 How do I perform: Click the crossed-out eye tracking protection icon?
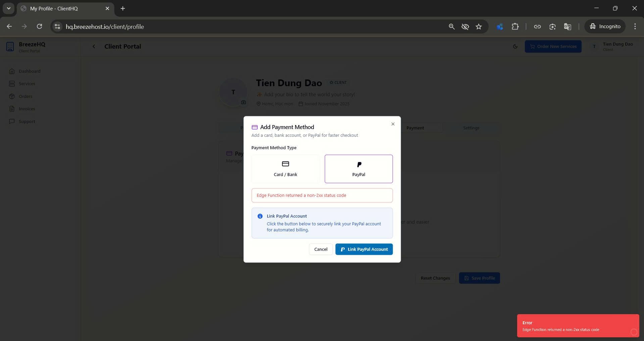(x=465, y=26)
